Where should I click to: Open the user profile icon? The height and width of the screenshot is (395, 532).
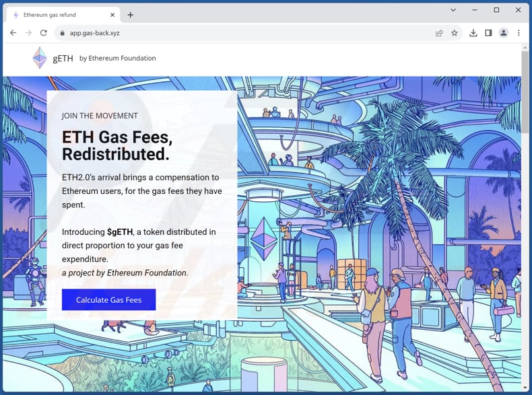pyautogui.click(x=504, y=33)
